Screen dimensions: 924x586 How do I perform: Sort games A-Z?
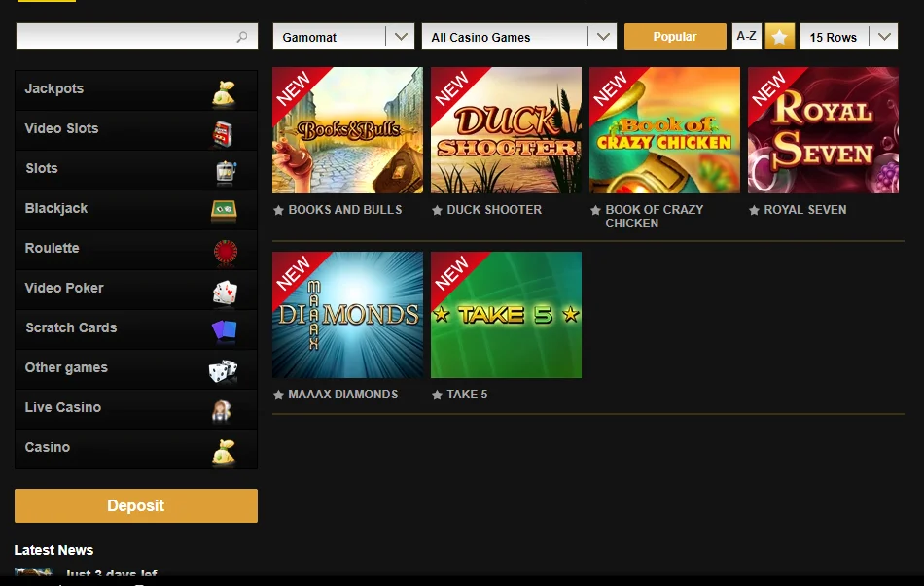point(747,36)
